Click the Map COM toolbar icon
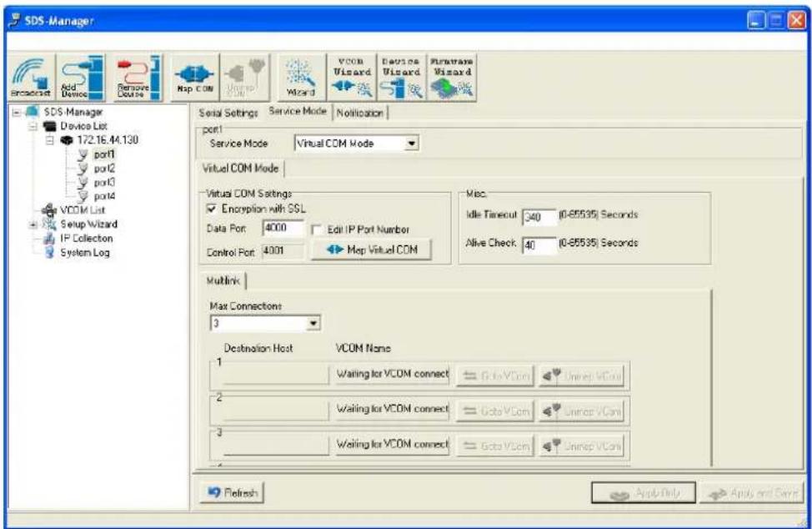 195,78
